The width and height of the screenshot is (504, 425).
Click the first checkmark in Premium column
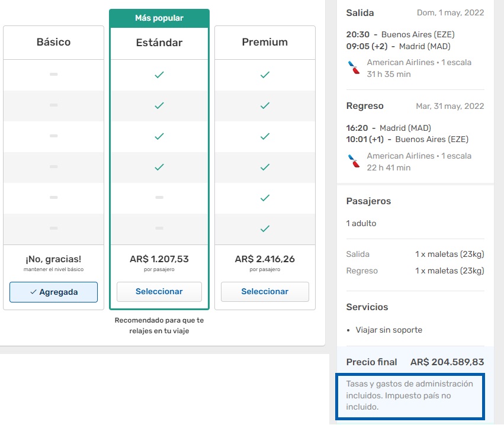265,75
